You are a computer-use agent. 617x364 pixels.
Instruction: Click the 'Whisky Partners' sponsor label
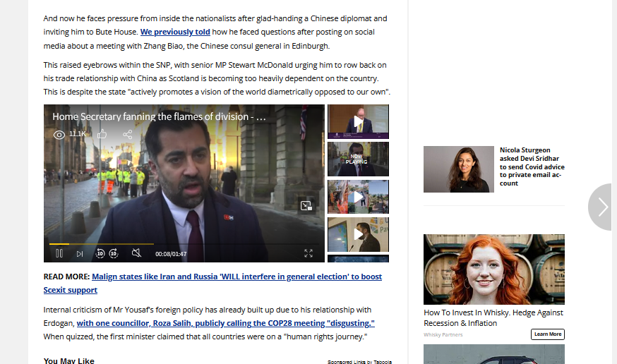pyautogui.click(x=443, y=335)
